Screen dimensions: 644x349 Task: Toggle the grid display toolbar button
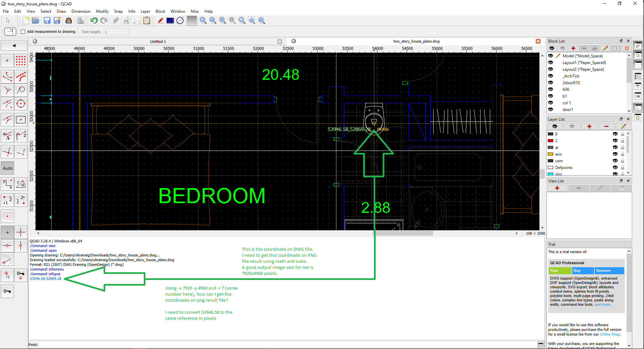point(192,20)
